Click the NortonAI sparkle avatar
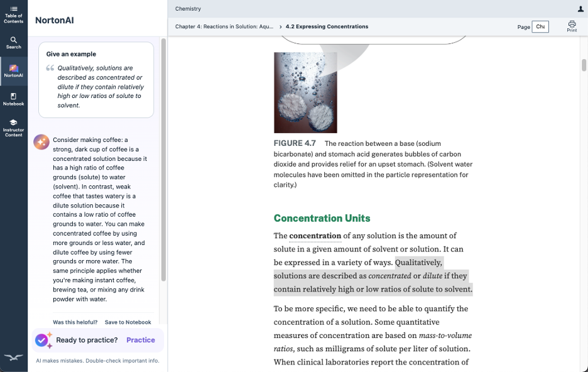This screenshot has height=372, width=588. pos(41,142)
